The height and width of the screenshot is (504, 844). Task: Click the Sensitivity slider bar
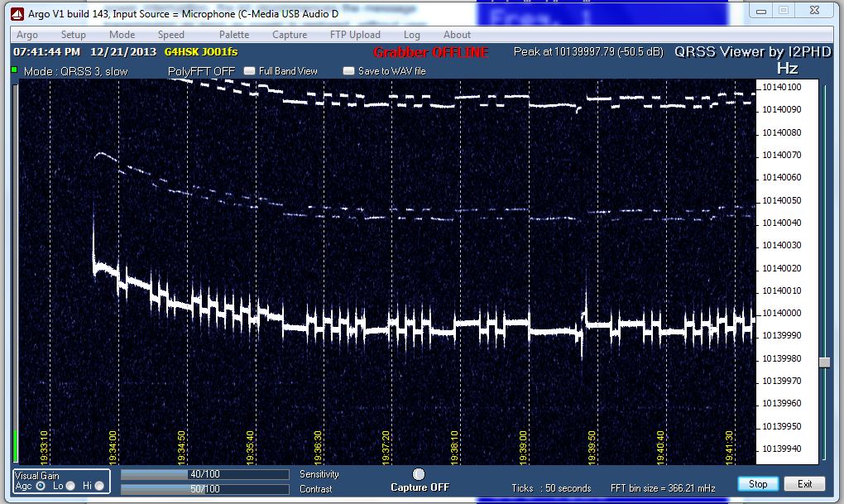[x=204, y=474]
